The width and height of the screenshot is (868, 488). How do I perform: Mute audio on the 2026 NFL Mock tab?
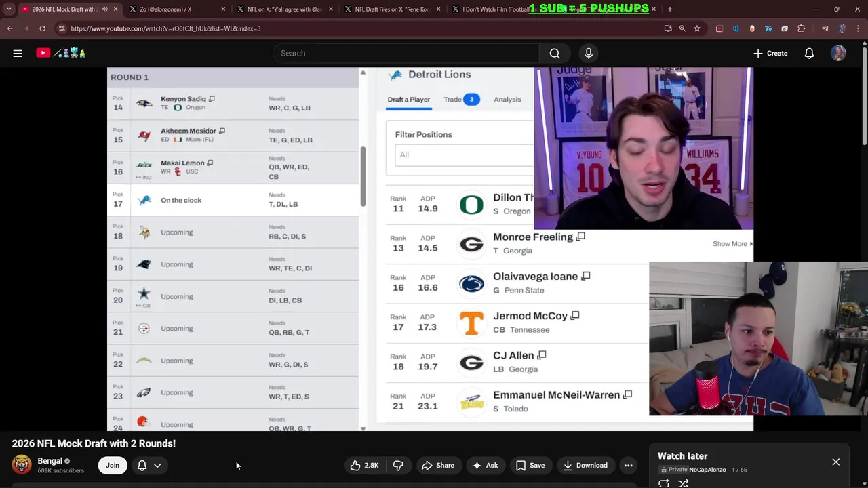pyautogui.click(x=104, y=9)
